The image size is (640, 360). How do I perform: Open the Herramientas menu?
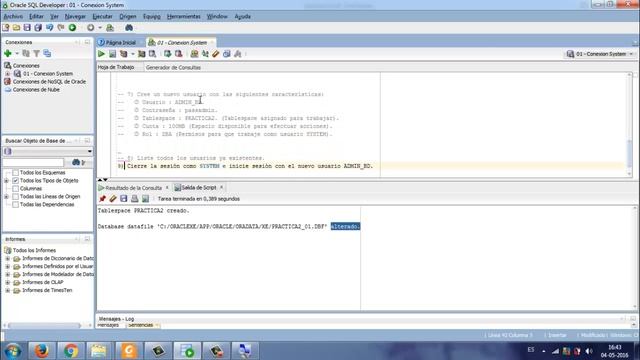(x=184, y=16)
